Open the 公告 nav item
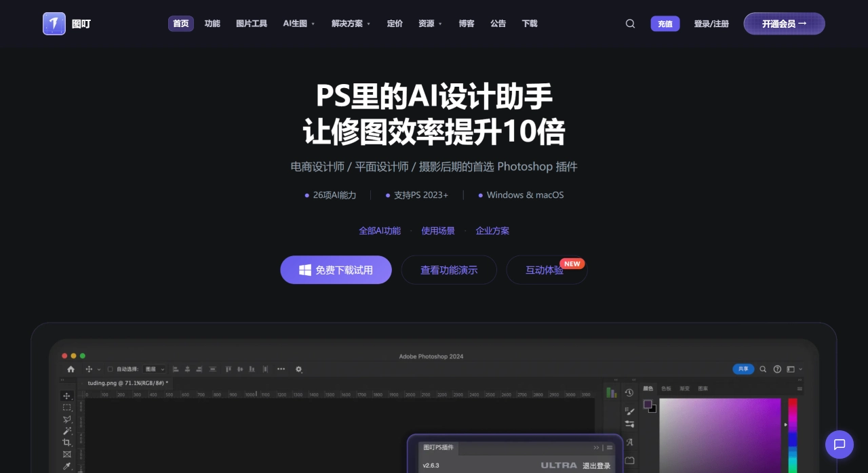 pyautogui.click(x=498, y=24)
